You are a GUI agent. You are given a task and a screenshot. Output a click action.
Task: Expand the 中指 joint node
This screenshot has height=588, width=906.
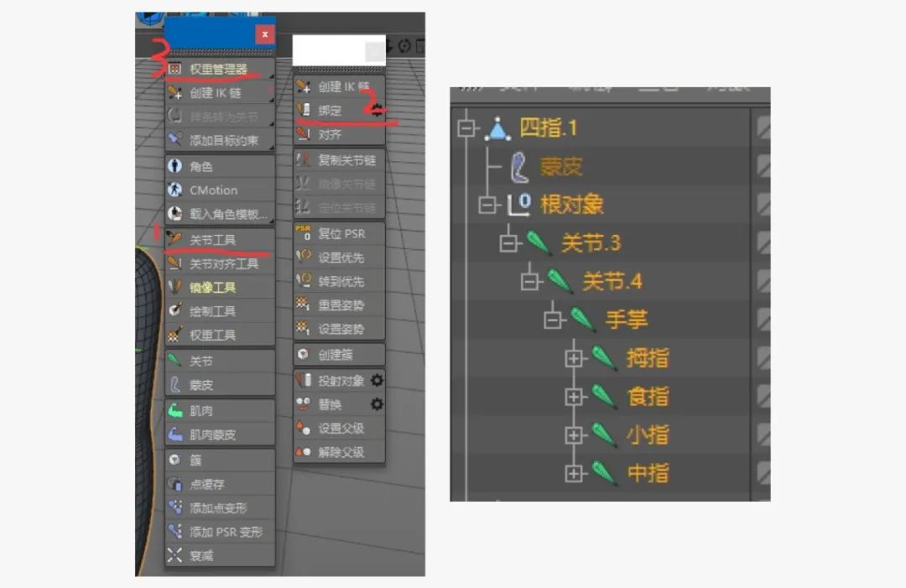click(574, 474)
